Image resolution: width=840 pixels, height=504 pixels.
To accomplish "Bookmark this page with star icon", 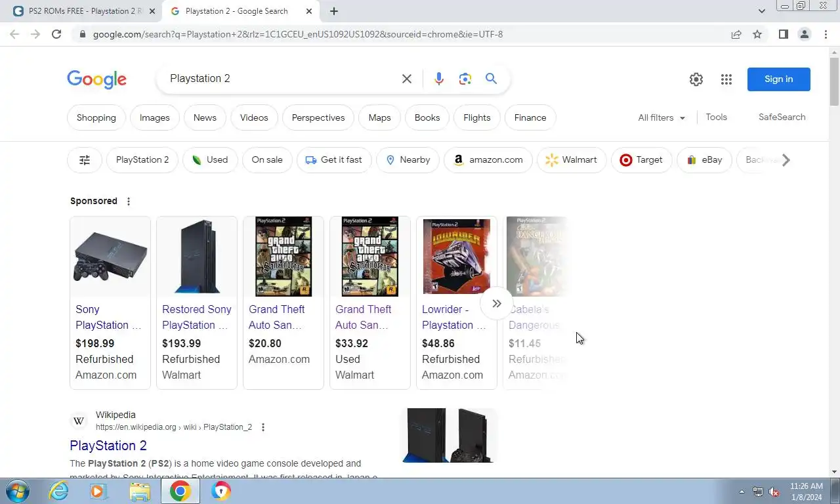I will pyautogui.click(x=757, y=34).
